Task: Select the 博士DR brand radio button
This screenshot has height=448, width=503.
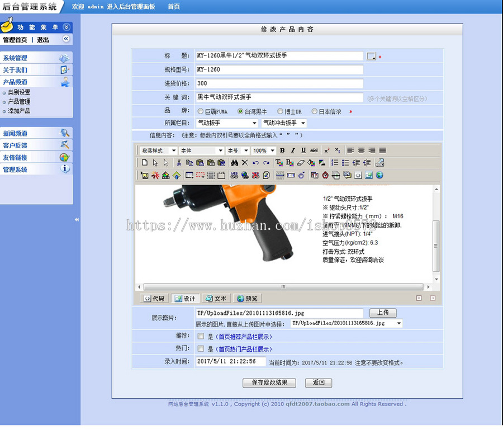Action: pyautogui.click(x=280, y=111)
